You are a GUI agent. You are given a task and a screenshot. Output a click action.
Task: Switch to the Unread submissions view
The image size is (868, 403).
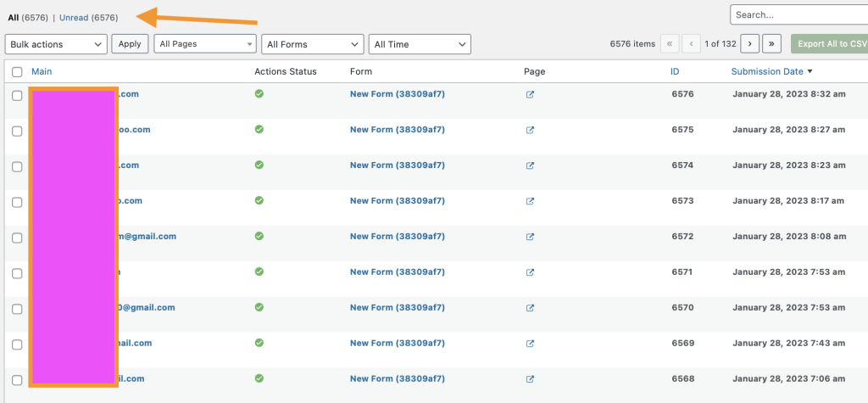tap(74, 17)
